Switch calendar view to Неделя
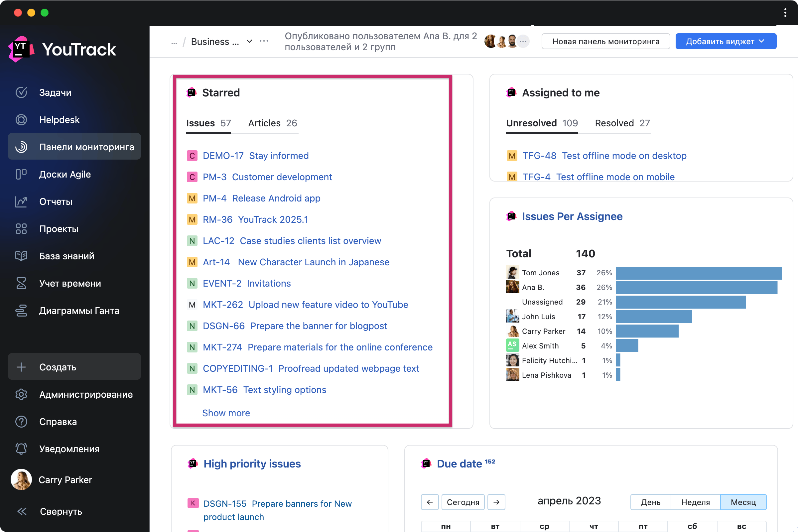 click(x=695, y=502)
